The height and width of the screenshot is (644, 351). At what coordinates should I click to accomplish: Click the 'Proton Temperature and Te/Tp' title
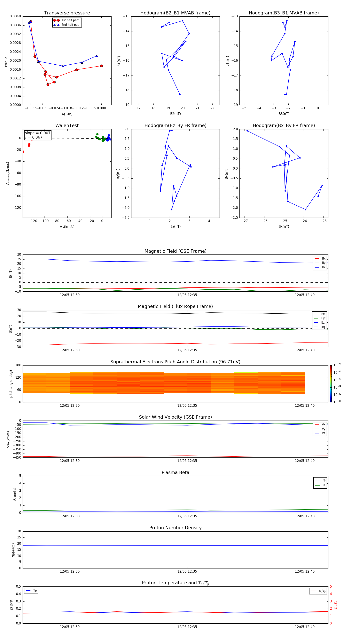click(x=175, y=583)
